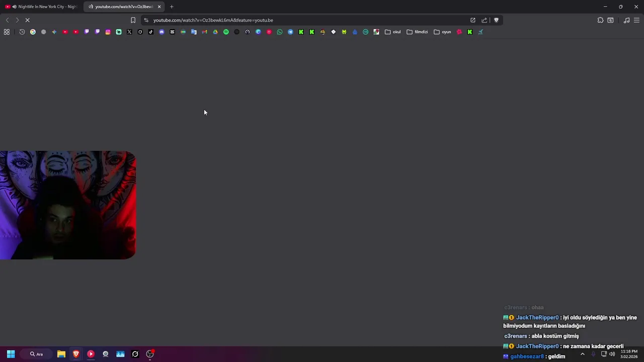Open the music playlist icon in toolbar
The image size is (644, 362).
tap(626, 20)
